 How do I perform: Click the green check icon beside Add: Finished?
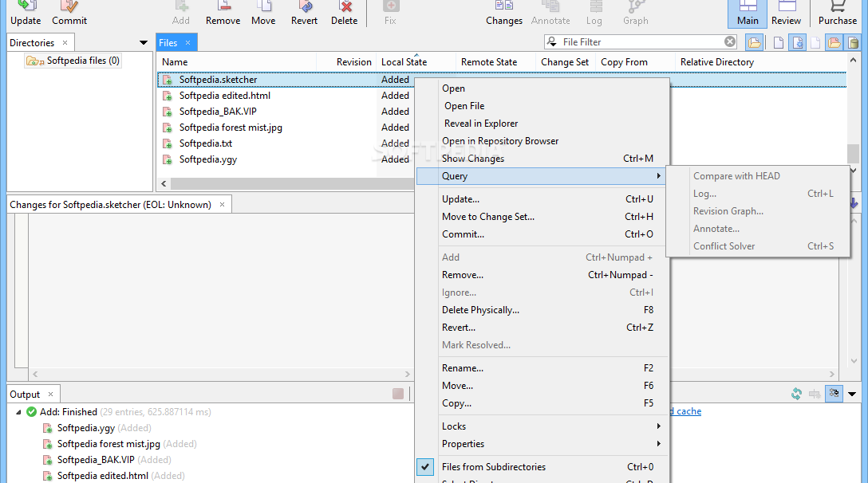point(32,412)
